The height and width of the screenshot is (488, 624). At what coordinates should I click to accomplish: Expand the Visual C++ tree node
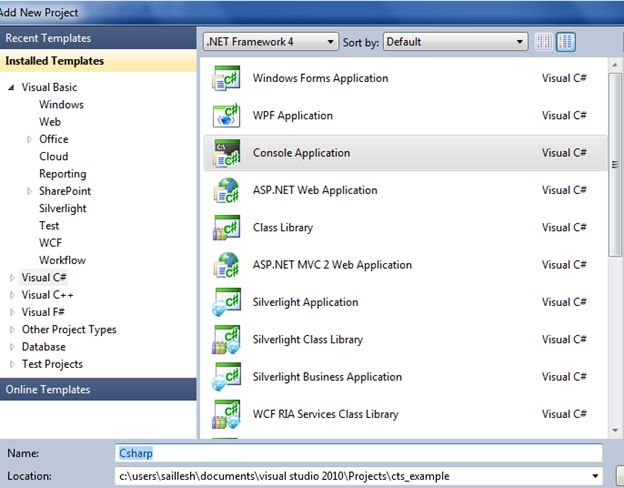point(12,295)
